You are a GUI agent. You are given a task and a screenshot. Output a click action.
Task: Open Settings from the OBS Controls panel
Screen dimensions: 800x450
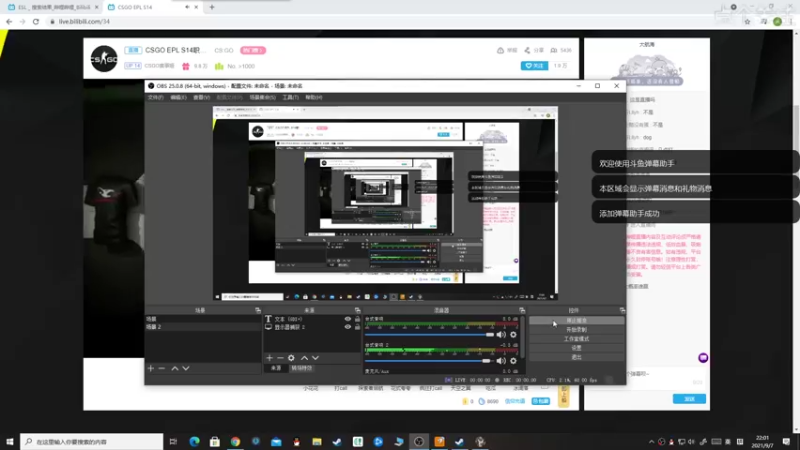click(577, 348)
